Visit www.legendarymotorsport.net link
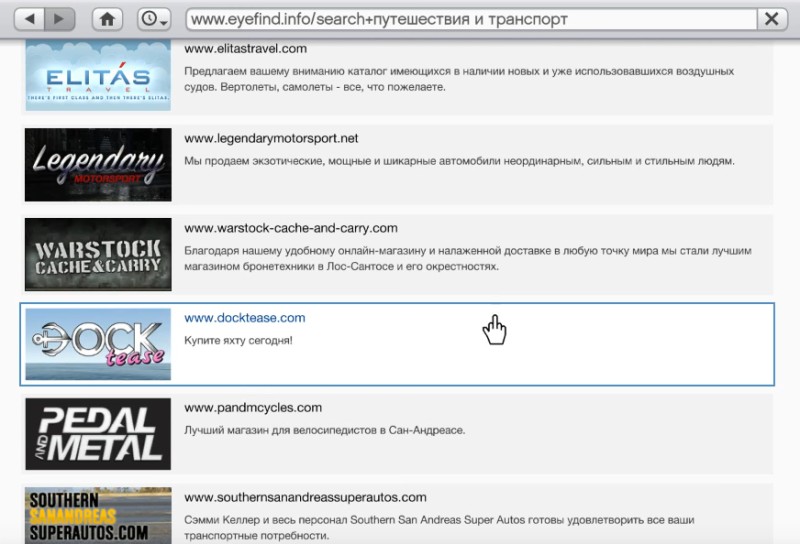Screen dimensions: 800x544 (271, 138)
